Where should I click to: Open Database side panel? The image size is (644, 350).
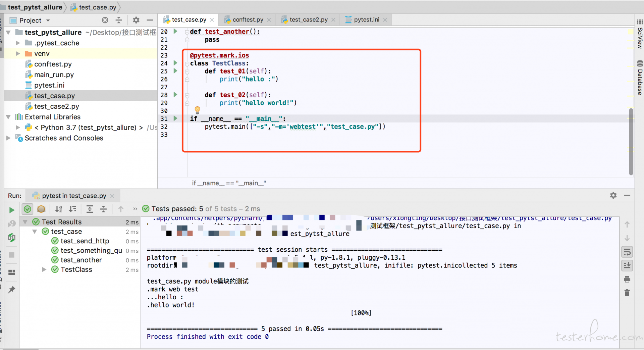point(640,78)
